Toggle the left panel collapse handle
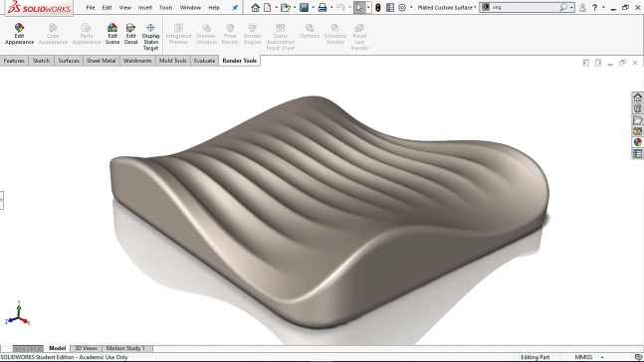 tap(2, 200)
